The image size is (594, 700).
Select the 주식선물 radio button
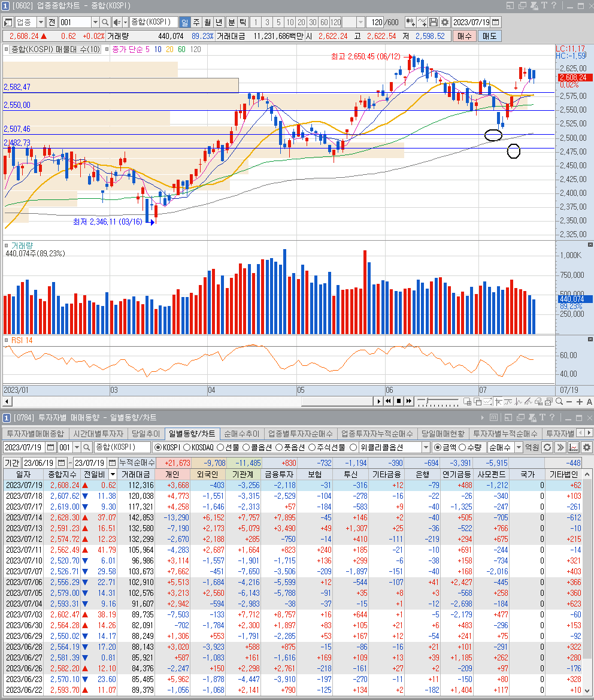point(312,447)
